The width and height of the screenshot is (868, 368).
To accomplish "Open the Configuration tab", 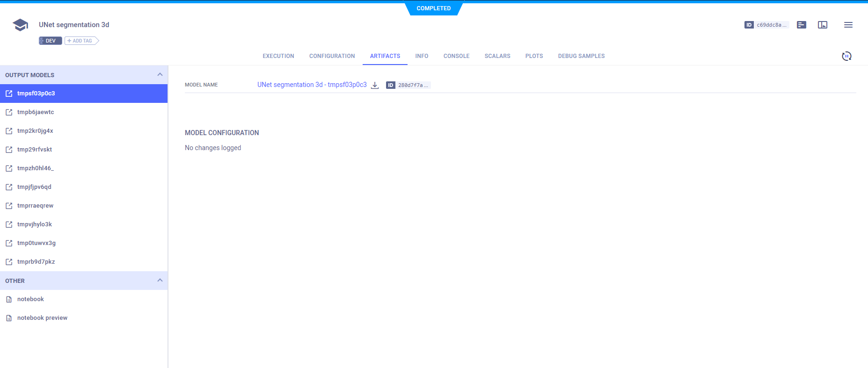I will (x=332, y=56).
